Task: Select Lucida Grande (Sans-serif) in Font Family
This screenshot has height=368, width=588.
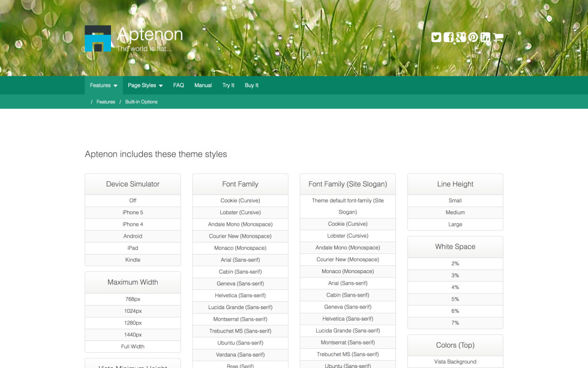Action: point(241,307)
